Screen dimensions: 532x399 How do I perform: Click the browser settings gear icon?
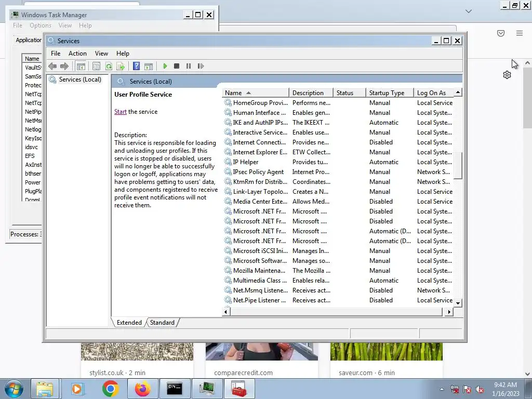[507, 75]
